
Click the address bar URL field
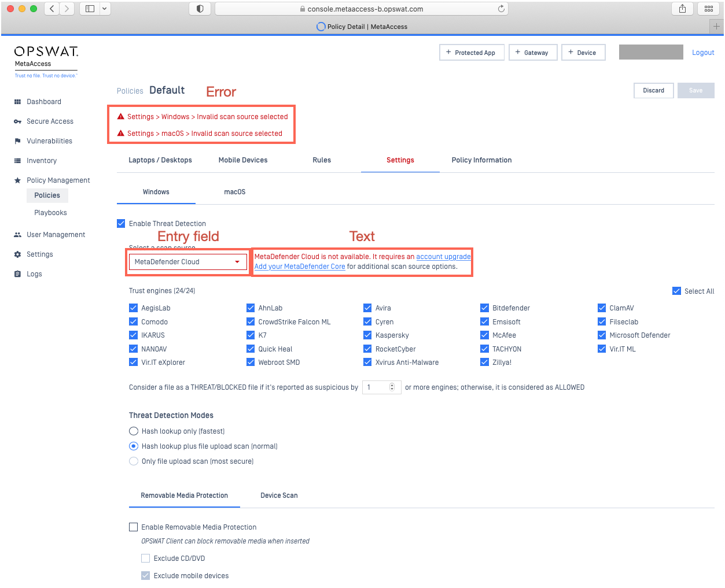tap(362, 9)
